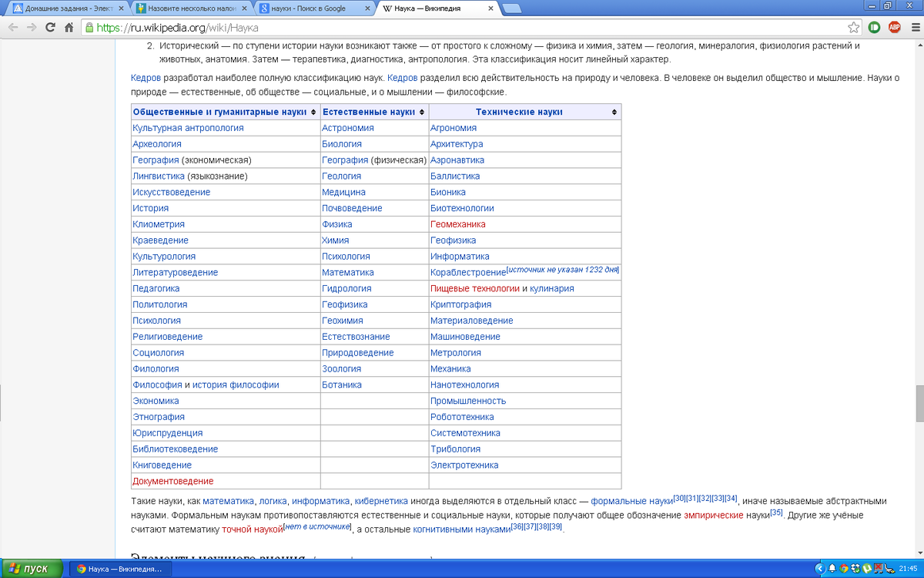The height and width of the screenshot is (578, 924).
Task: Open the 'Криптография' link
Action: (461, 304)
